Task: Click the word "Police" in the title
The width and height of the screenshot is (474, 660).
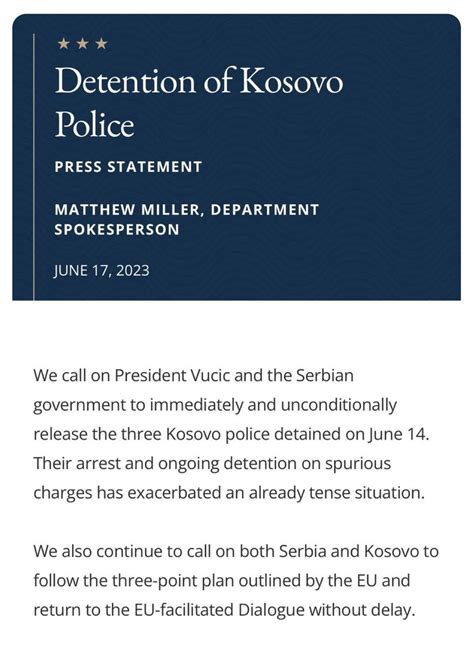Action: [94, 124]
